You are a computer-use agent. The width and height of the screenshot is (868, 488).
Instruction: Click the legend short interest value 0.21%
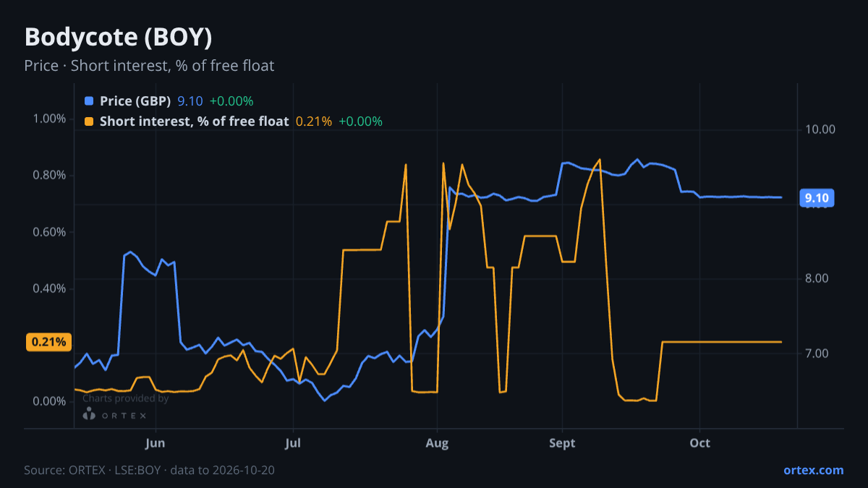coord(314,121)
